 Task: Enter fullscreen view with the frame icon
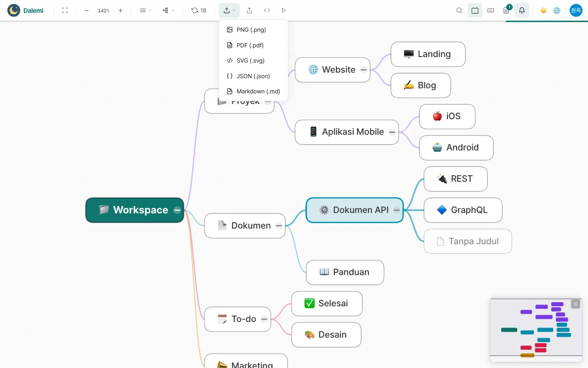click(x=65, y=10)
